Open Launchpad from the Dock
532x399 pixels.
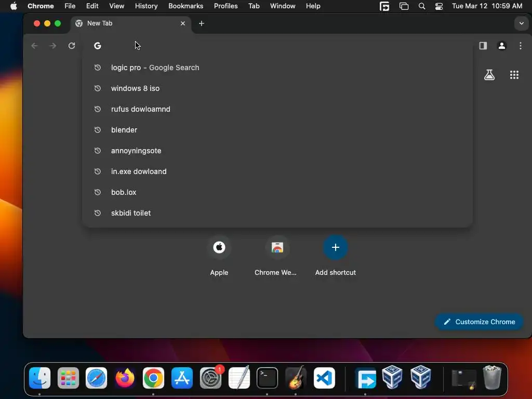pos(68,378)
